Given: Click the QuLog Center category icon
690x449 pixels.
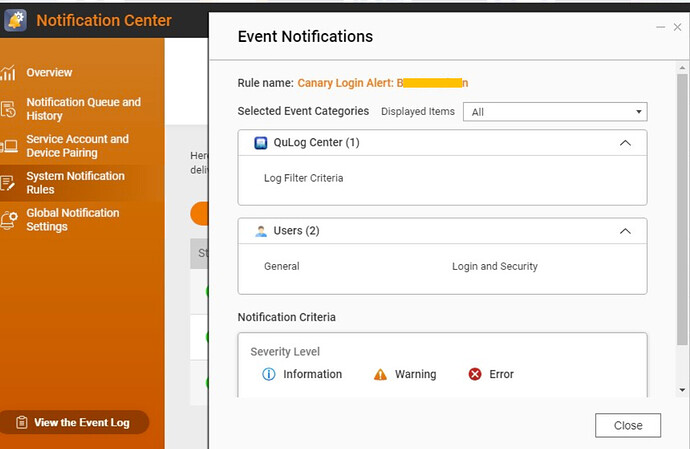Looking at the screenshot, I should point(261,143).
